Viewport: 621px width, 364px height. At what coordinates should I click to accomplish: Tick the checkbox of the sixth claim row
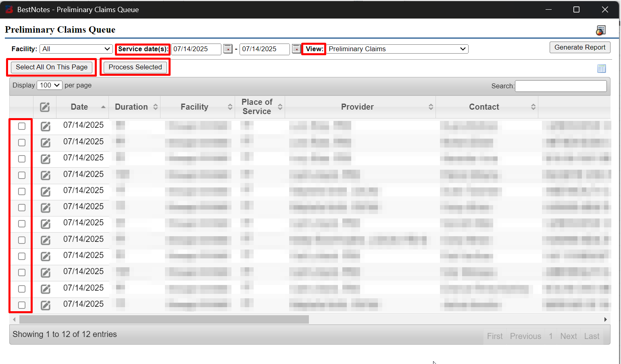tap(22, 208)
